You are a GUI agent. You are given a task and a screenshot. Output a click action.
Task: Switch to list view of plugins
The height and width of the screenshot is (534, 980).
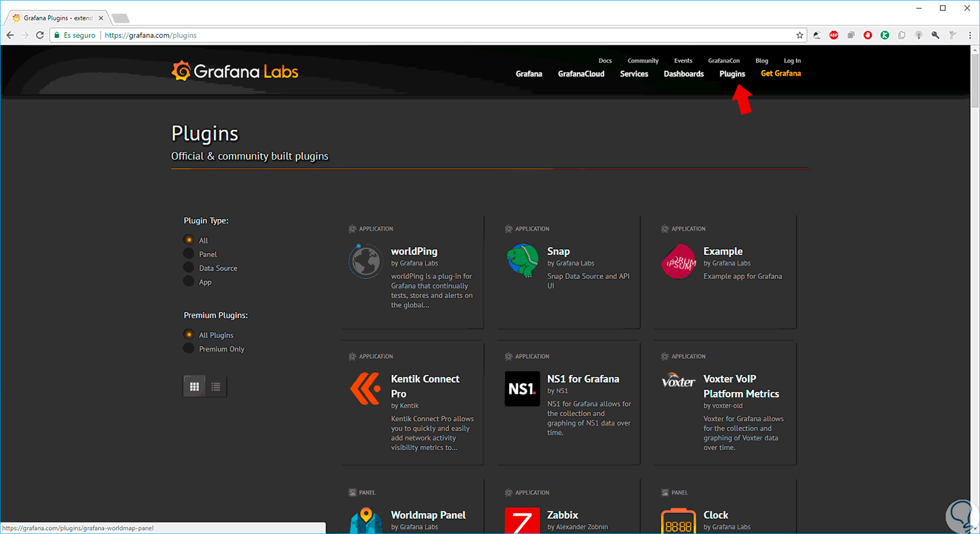(x=216, y=386)
